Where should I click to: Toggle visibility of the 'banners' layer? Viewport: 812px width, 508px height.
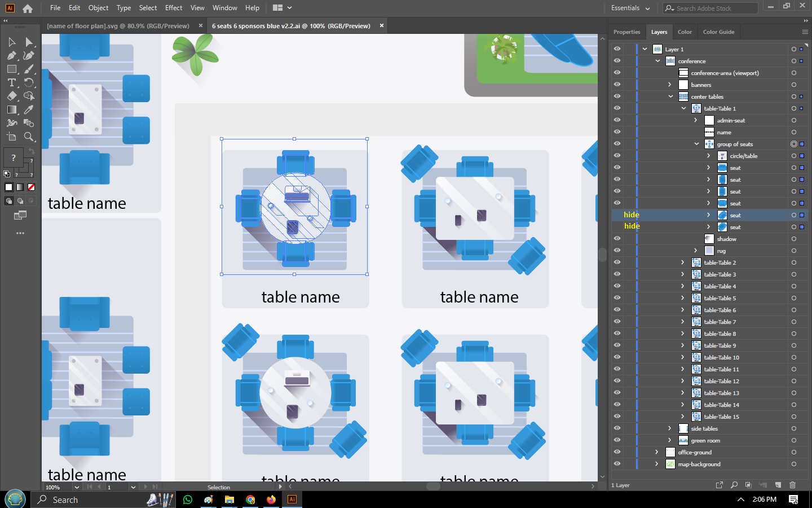617,84
